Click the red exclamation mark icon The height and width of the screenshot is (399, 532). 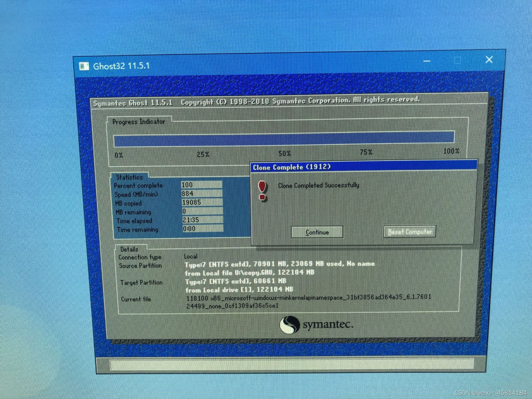tap(262, 190)
